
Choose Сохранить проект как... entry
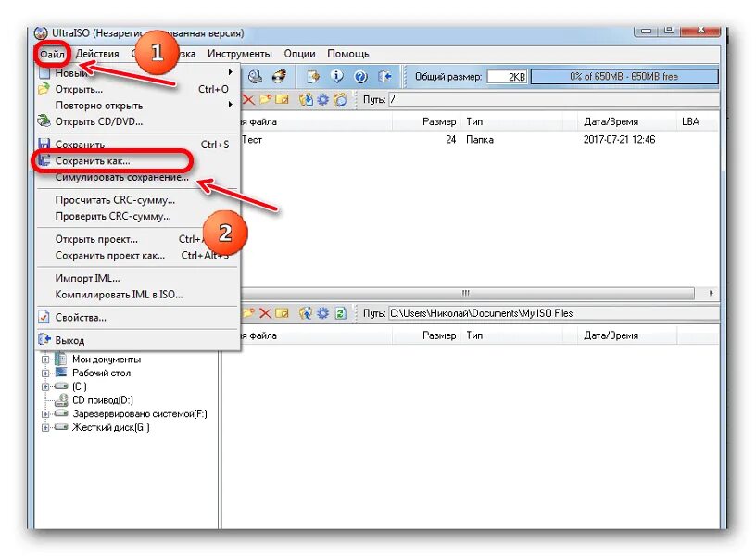[x=138, y=255]
